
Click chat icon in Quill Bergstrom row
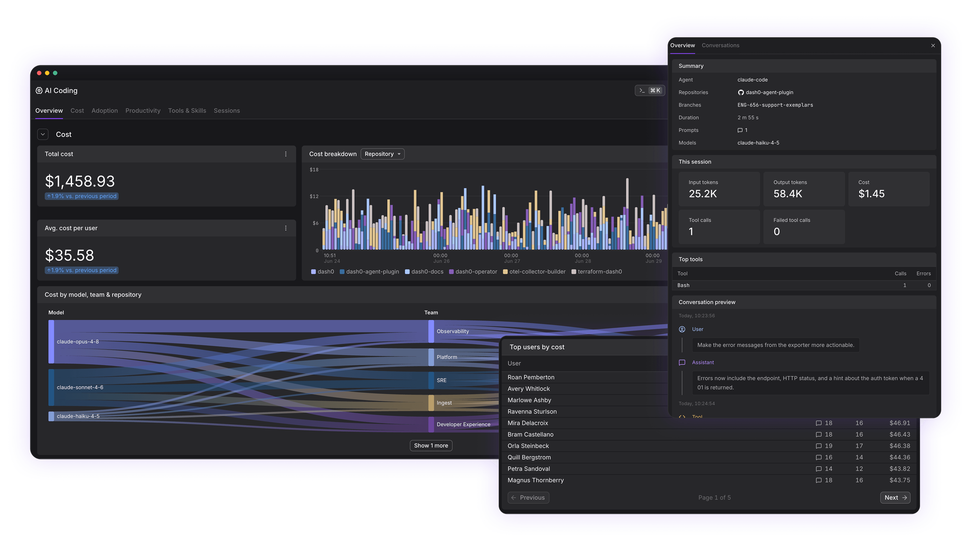[819, 457]
